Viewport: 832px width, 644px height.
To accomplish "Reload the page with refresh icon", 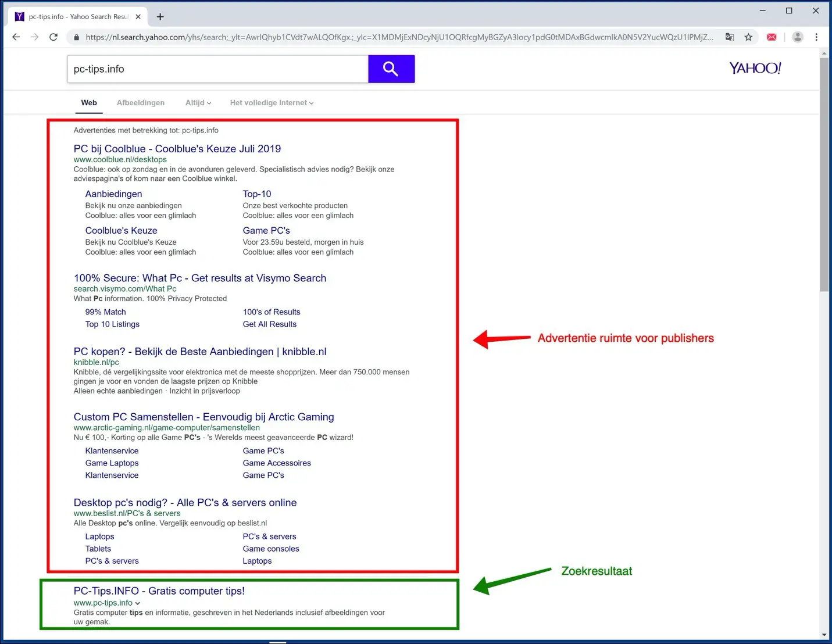I will [x=53, y=37].
